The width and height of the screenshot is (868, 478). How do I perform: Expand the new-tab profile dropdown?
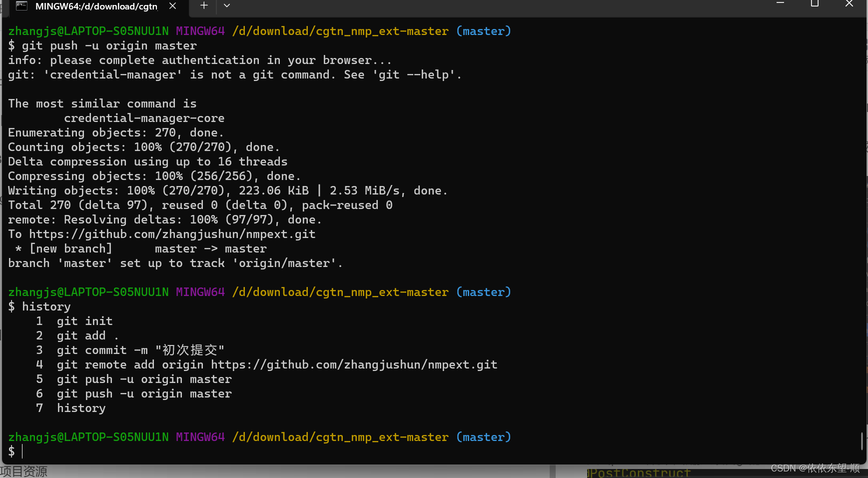tap(227, 6)
